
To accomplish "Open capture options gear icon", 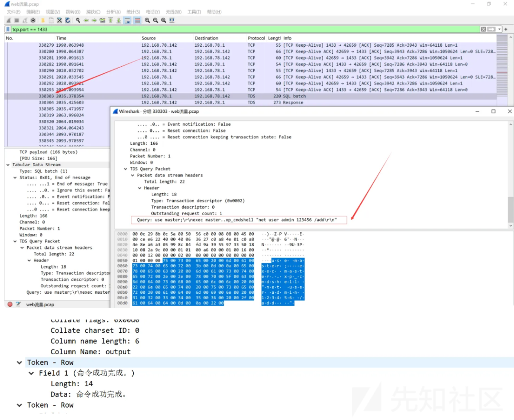I will coord(33,20).
